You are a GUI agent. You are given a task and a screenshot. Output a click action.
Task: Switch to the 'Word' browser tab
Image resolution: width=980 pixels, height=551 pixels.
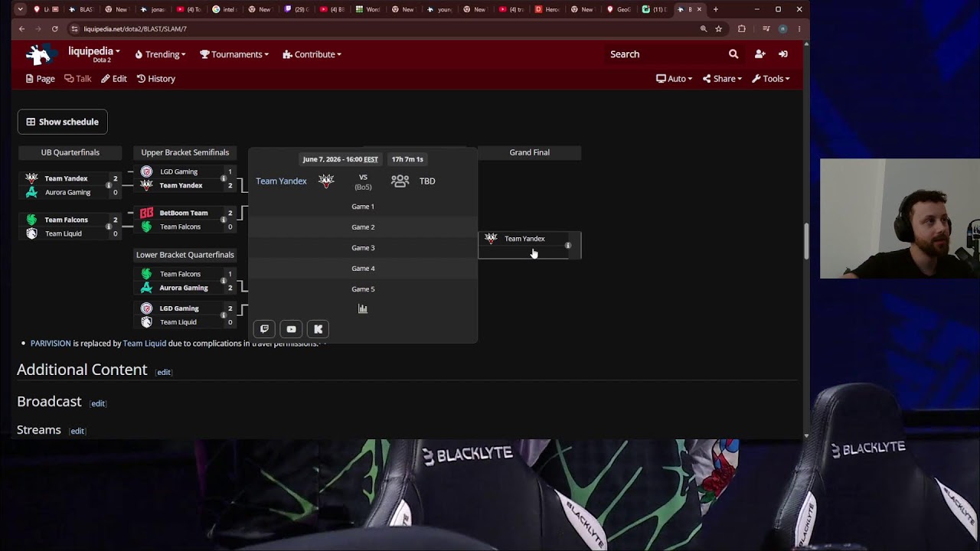tap(368, 9)
